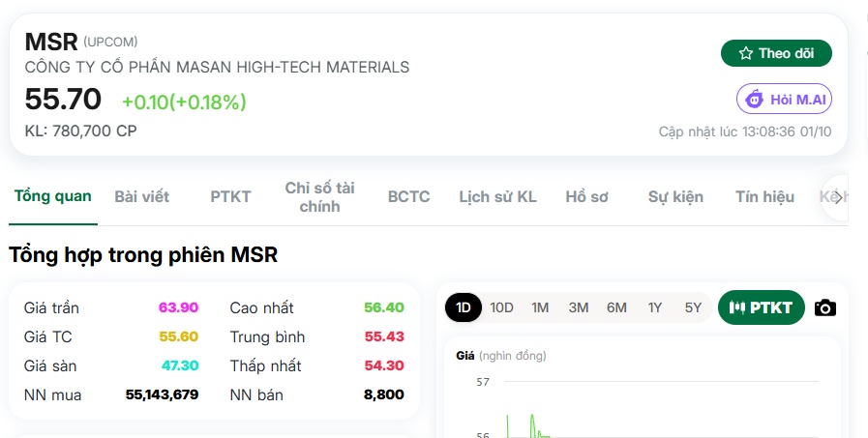
Task: Click the Giá (nghìn đồng) chart label
Action: point(501,356)
